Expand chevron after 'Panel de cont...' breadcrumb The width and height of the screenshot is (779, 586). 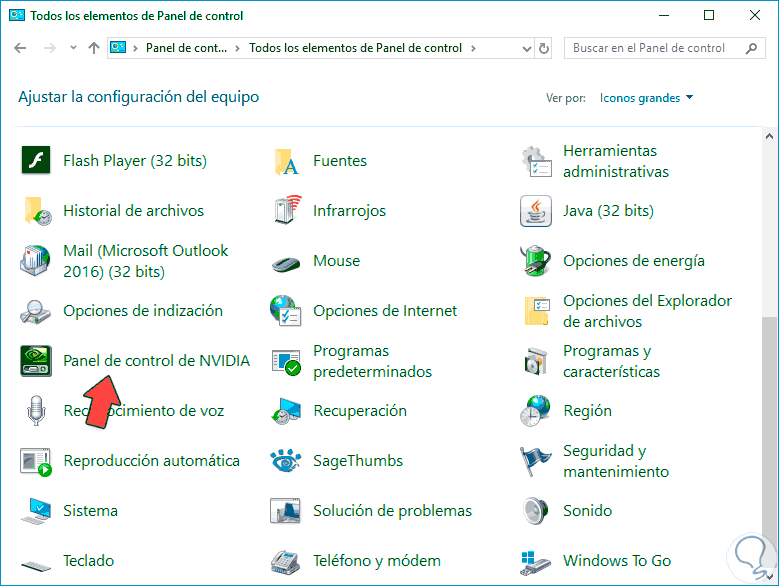click(237, 48)
